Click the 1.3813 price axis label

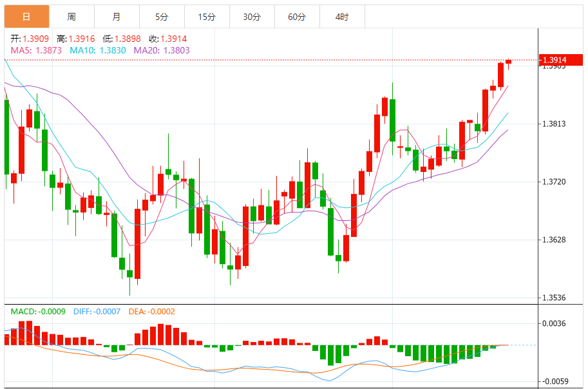554,124
